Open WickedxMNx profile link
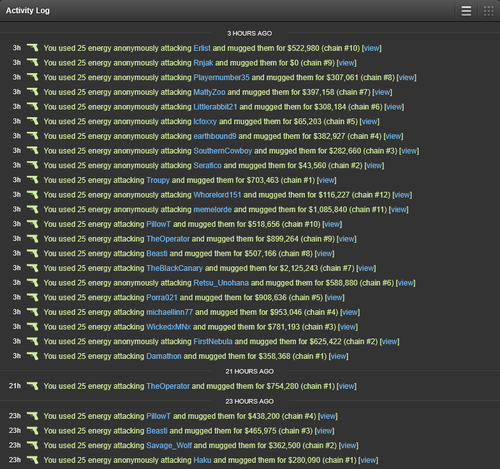 [x=168, y=327]
